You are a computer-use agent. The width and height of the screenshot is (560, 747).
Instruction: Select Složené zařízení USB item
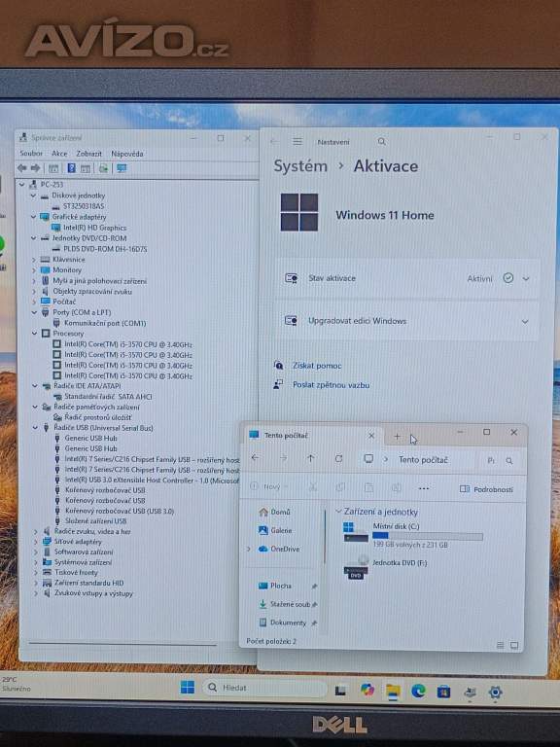click(95, 521)
